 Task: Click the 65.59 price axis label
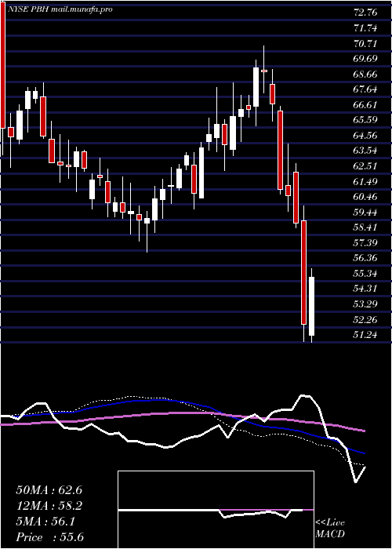[x=365, y=120]
